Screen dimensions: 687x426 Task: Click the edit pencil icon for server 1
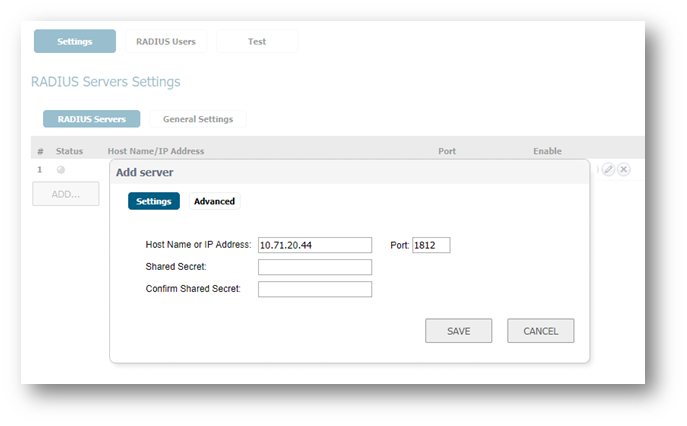[x=608, y=169]
